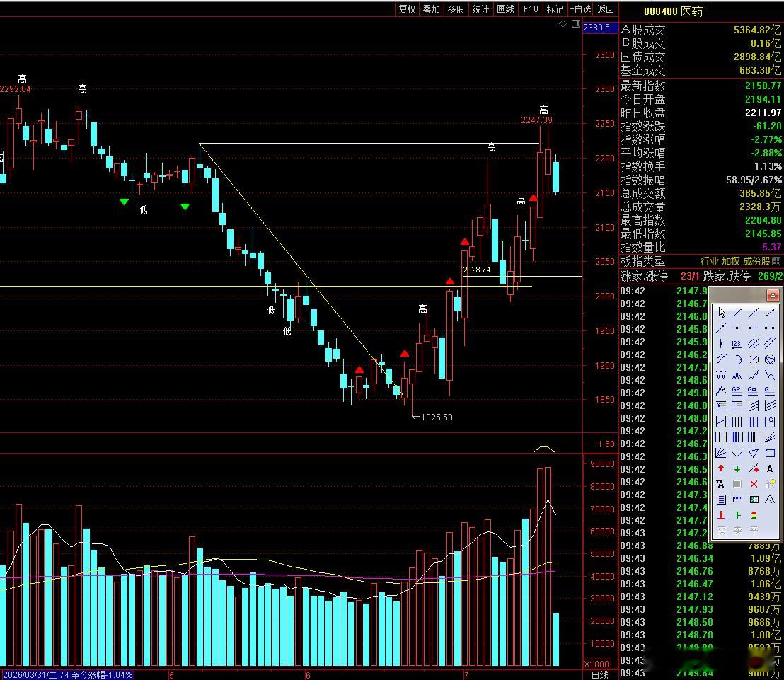The width and height of the screenshot is (784, 680).
Task: Click the 1825.58 low price label
Action: tap(437, 417)
